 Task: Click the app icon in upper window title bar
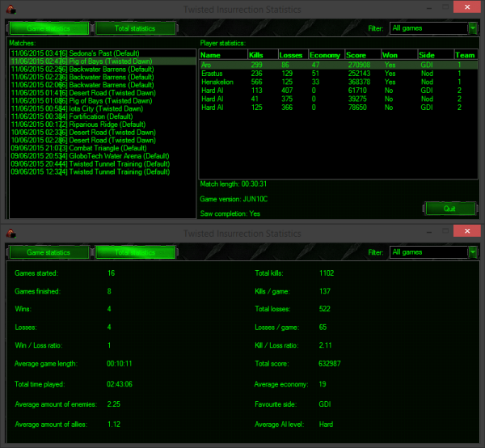point(11,10)
